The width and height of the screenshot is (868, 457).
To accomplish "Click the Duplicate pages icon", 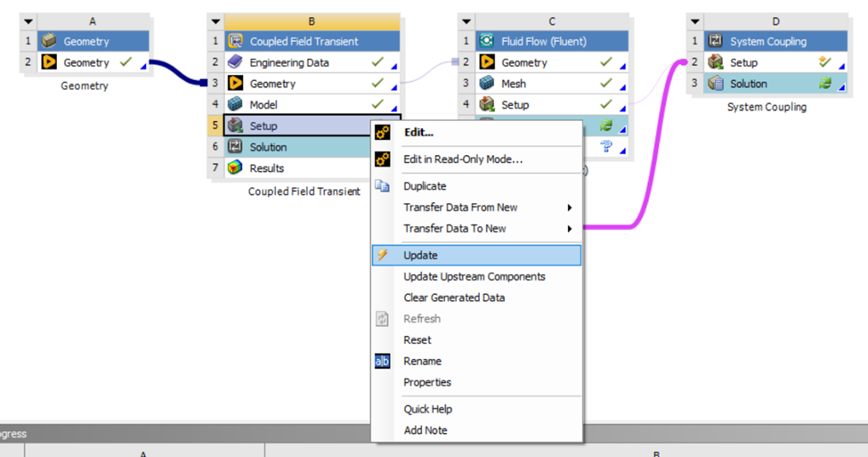I will [x=383, y=186].
